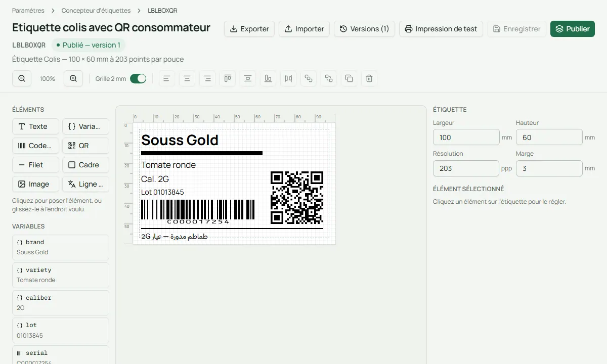
Task: Select the "Souss Gold" title on the label
Action: click(x=180, y=140)
